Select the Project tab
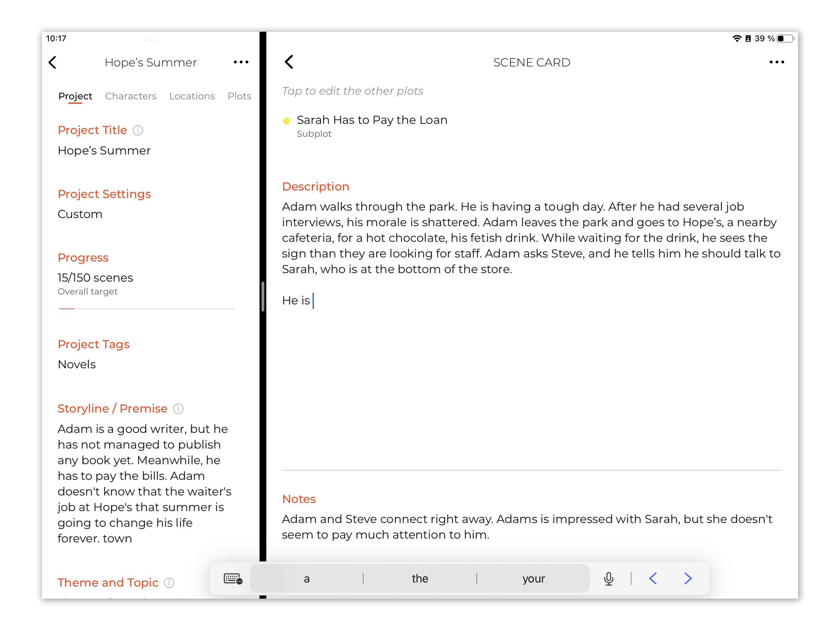 click(75, 96)
